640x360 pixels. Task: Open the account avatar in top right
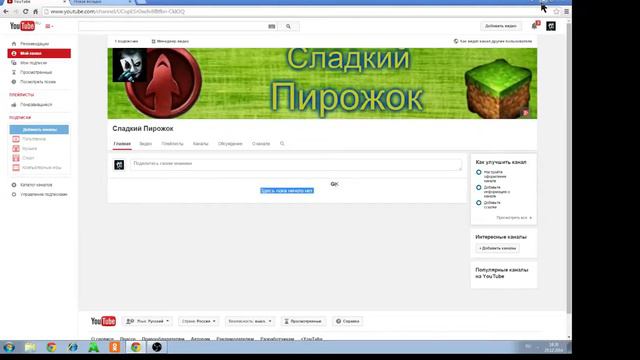click(551, 26)
